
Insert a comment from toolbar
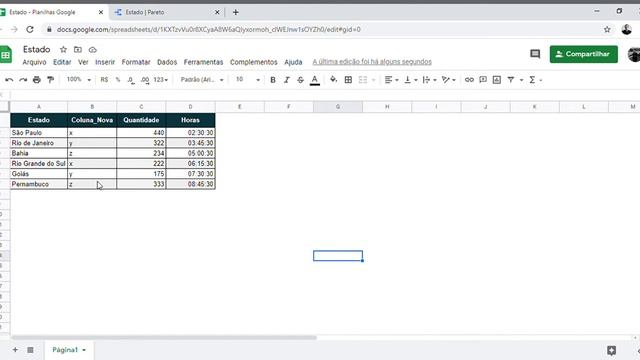483,80
